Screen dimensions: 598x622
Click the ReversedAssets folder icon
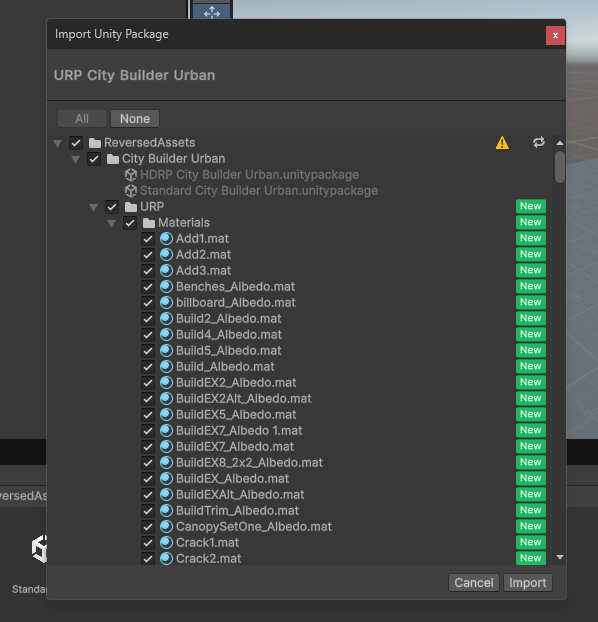point(94,143)
